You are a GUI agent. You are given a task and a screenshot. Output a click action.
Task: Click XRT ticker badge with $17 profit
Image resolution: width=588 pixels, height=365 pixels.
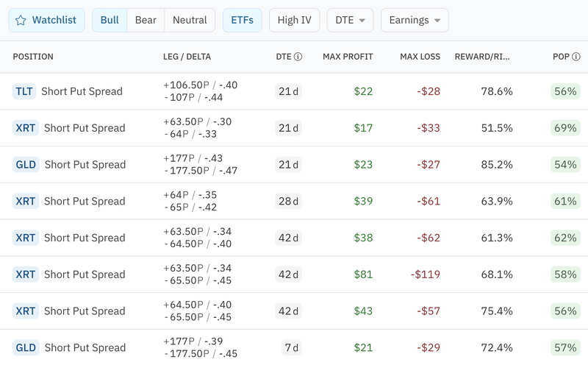(x=26, y=128)
